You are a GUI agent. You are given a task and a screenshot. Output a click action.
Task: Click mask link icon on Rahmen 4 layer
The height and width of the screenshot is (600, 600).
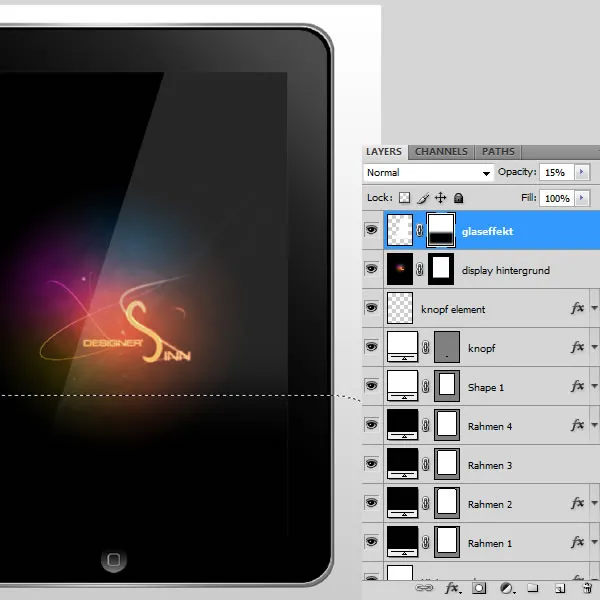pyautogui.click(x=426, y=426)
